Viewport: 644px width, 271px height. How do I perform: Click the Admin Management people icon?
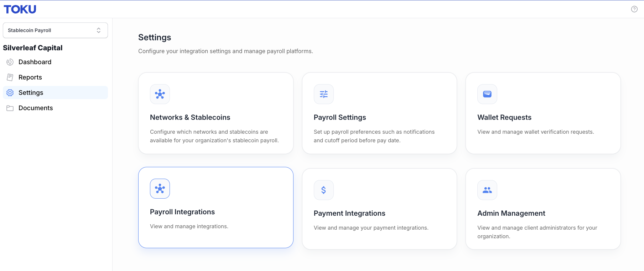[487, 190]
